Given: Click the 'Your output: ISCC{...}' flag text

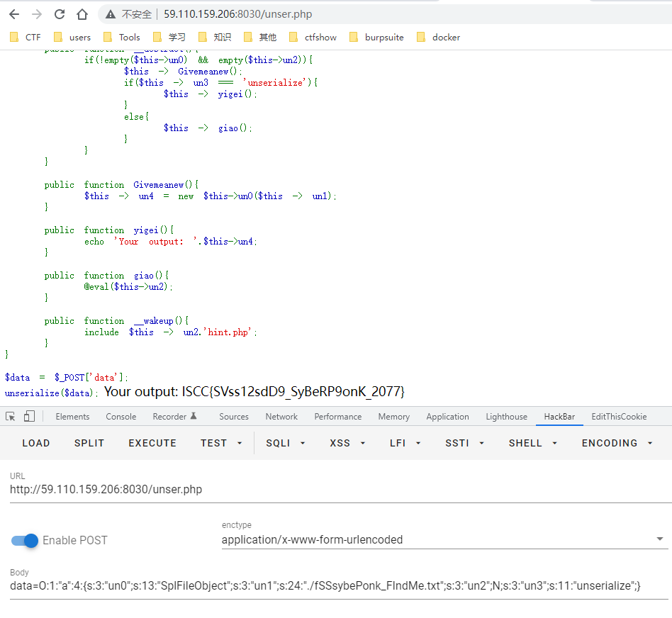Looking at the screenshot, I should 254,391.
